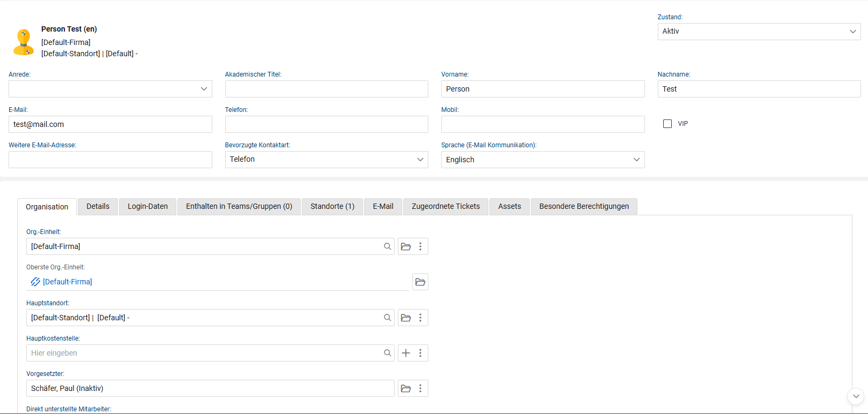Viewport: 868px width, 414px height.
Task: Click the E-Mail field with test@mail.com
Action: (110, 124)
